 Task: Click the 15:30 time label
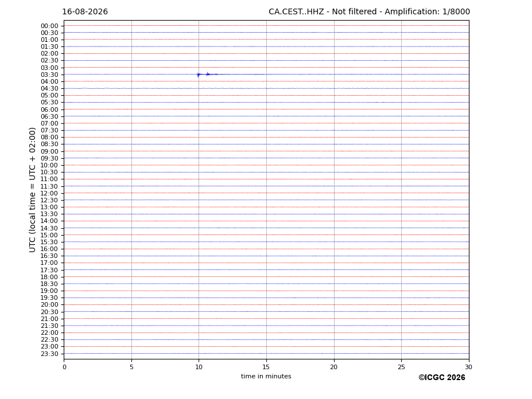pos(49,242)
